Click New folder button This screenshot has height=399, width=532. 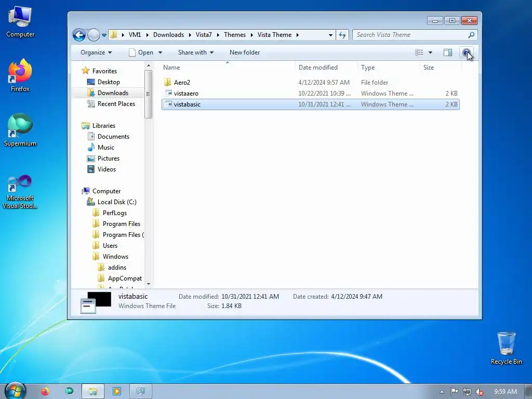[x=245, y=52]
